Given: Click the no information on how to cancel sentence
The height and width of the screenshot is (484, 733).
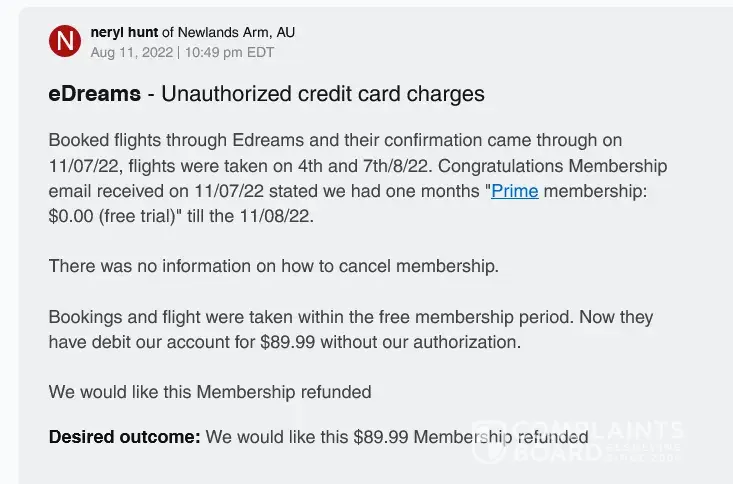Looking at the screenshot, I should (273, 266).
